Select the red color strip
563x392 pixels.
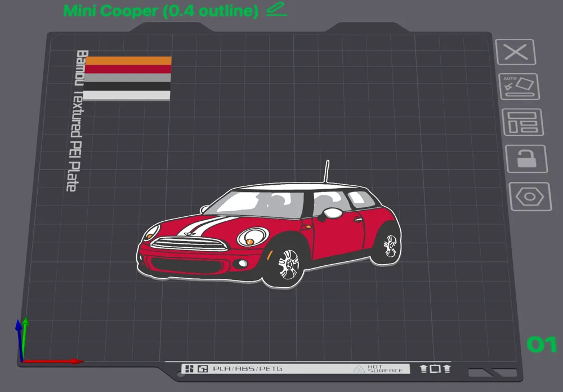click(x=128, y=69)
